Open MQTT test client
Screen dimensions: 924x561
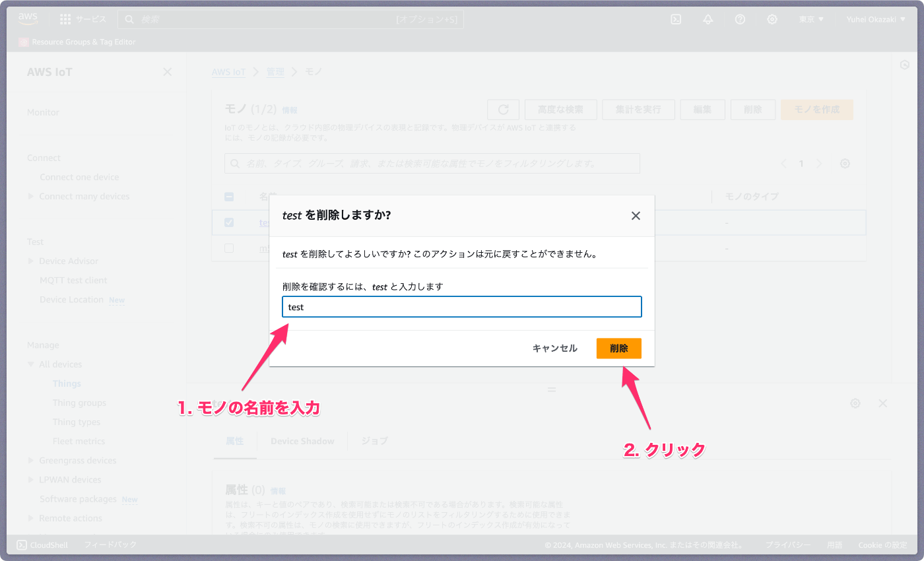click(x=73, y=280)
